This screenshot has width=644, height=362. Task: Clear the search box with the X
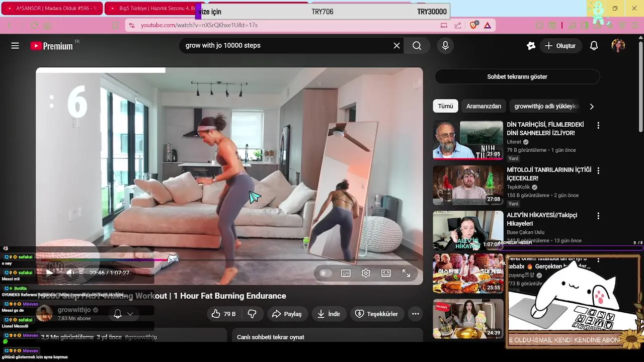[396, 46]
